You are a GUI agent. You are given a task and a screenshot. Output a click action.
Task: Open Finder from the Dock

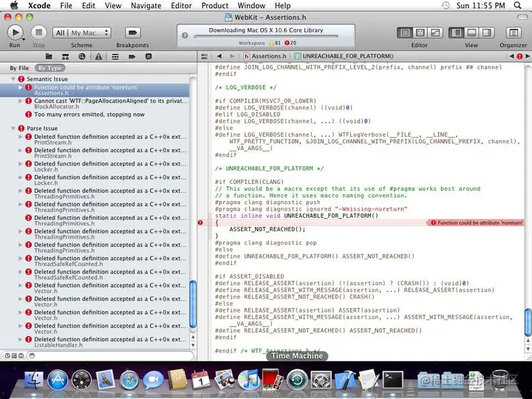pyautogui.click(x=34, y=380)
